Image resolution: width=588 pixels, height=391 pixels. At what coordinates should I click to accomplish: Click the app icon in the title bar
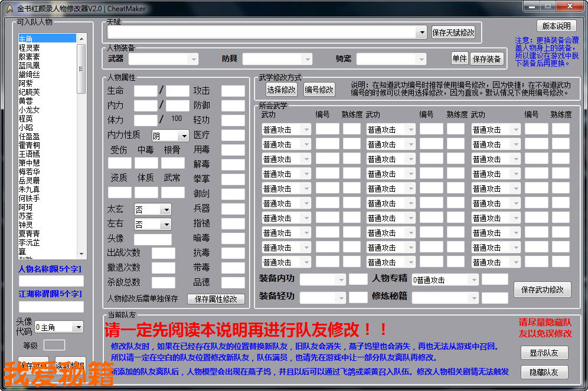(x=8, y=8)
